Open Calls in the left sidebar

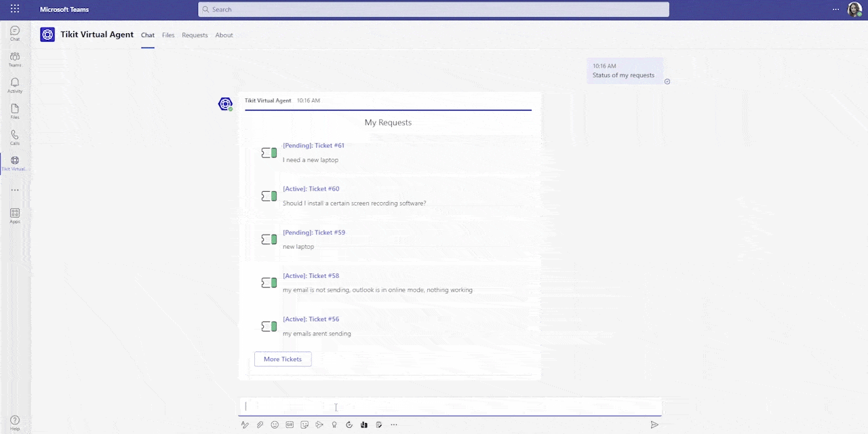tap(15, 138)
